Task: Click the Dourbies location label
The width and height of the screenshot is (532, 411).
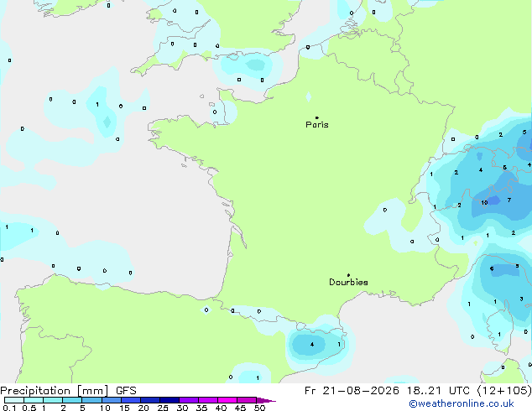Action: 348,282
